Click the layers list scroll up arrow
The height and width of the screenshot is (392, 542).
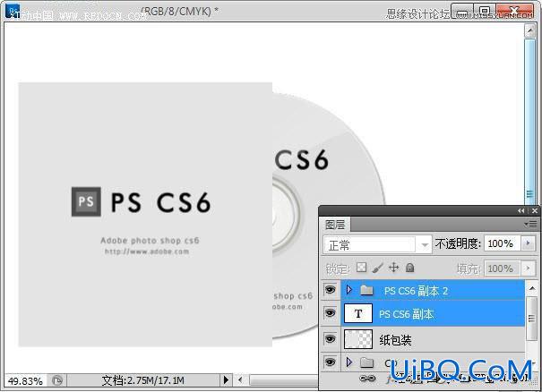531,288
